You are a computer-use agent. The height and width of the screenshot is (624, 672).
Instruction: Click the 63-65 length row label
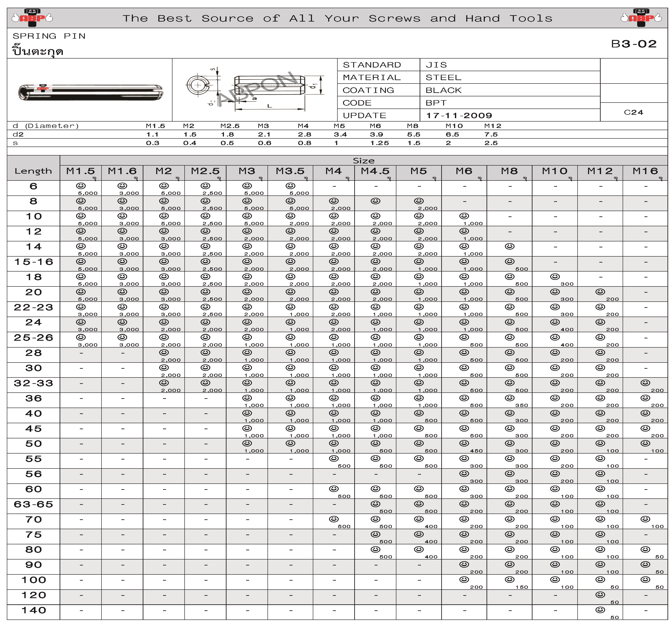click(33, 504)
